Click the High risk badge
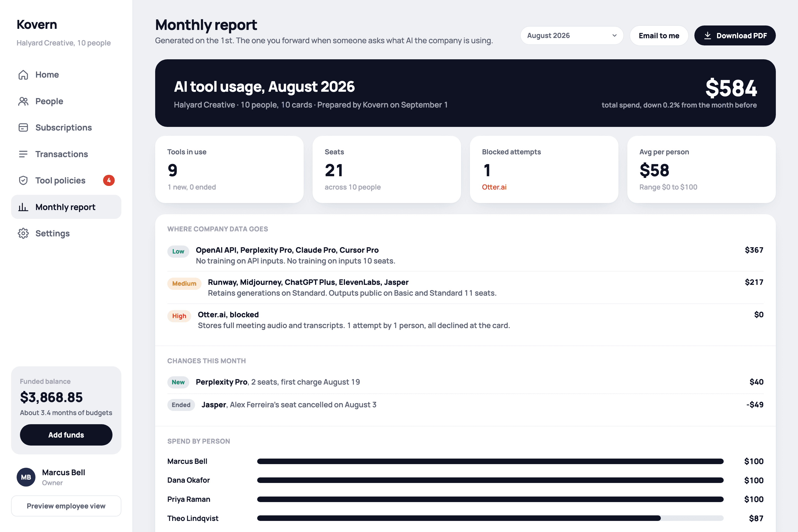 (179, 316)
